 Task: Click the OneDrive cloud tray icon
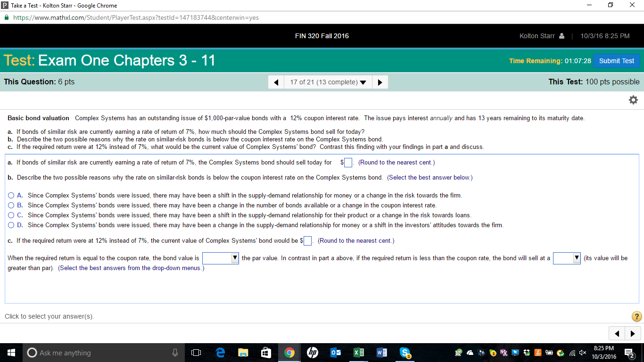(470, 353)
